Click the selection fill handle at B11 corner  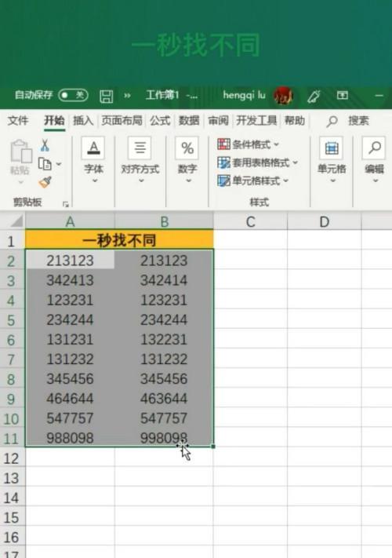(213, 447)
